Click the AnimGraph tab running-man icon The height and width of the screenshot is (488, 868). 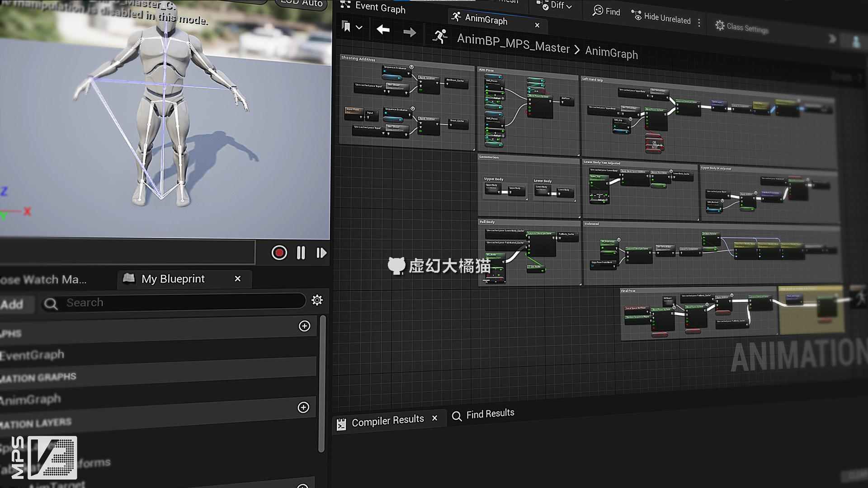click(x=456, y=17)
